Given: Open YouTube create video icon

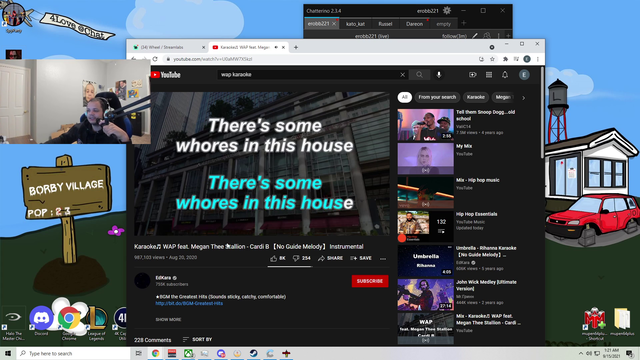Looking at the screenshot, I should [473, 75].
